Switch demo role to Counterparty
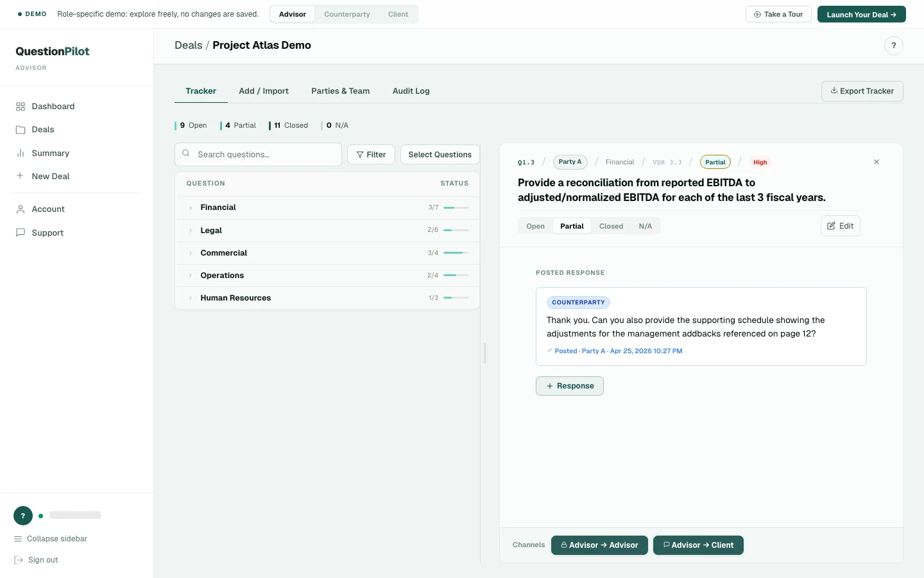924x578 pixels. [347, 14]
